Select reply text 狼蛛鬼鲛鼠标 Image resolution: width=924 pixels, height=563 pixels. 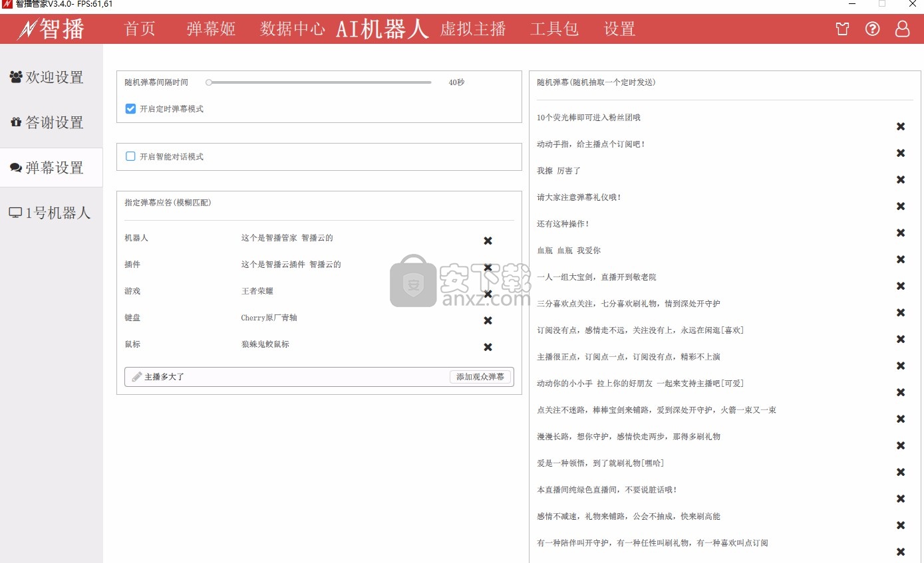[x=265, y=344]
